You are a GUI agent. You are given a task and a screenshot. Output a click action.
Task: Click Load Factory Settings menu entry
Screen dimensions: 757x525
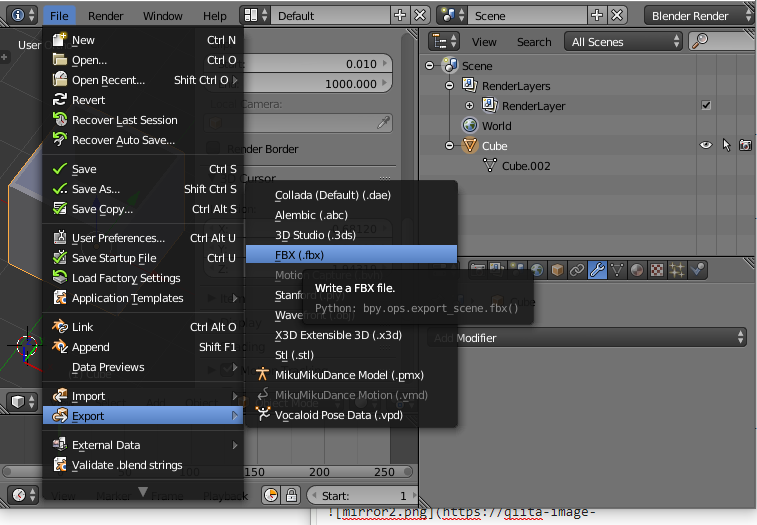[143, 278]
